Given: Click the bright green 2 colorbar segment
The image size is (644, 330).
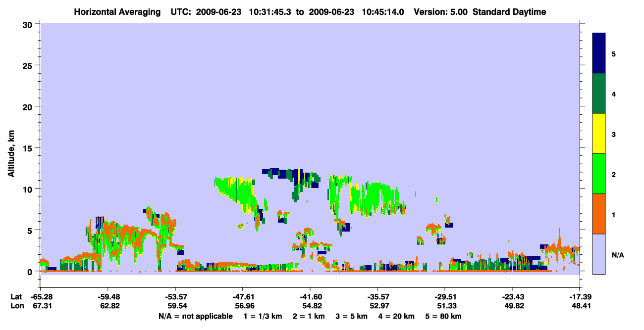Looking at the screenshot, I should [599, 174].
